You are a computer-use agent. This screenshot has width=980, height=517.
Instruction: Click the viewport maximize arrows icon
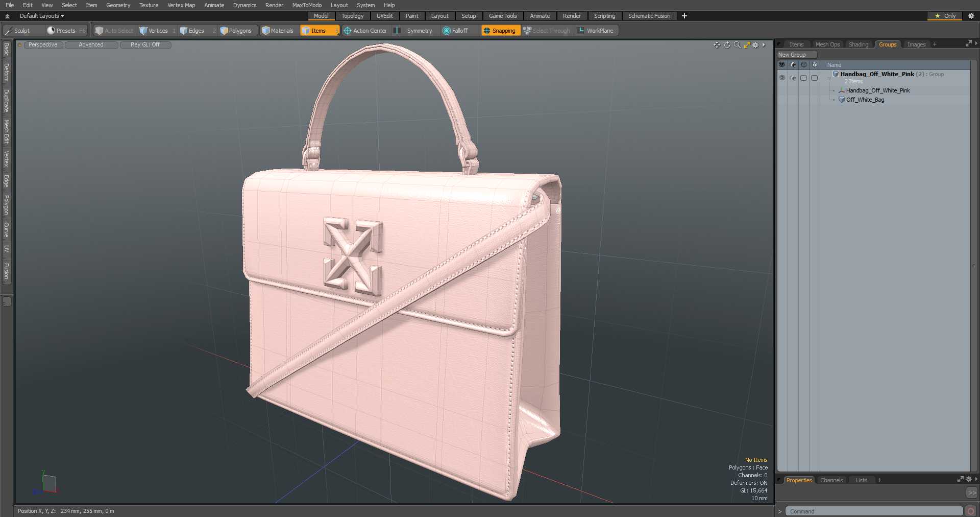point(747,45)
